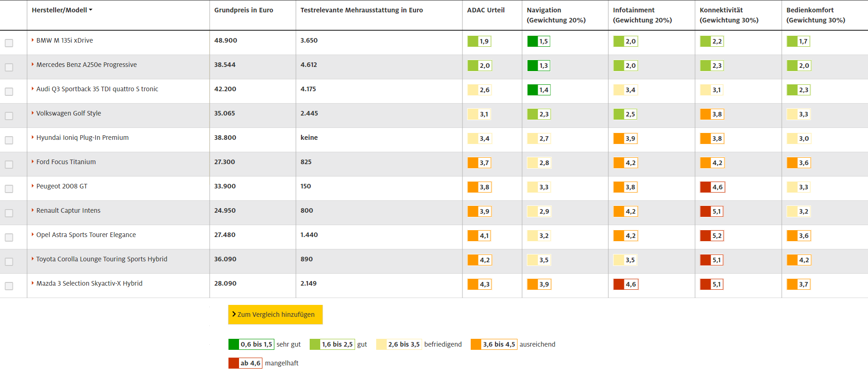Image resolution: width=868 pixels, height=370 pixels.
Task: Click the Toyota Corolla base price 36.090
Action: click(225, 259)
